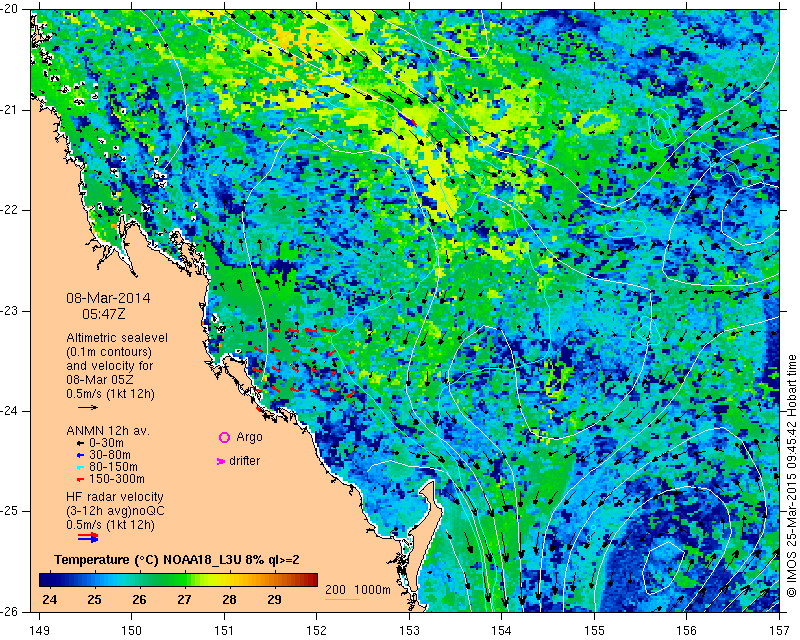This screenshot has height=640, width=800.
Task: Click the '0-30m' depth label
Action: (x=106, y=443)
